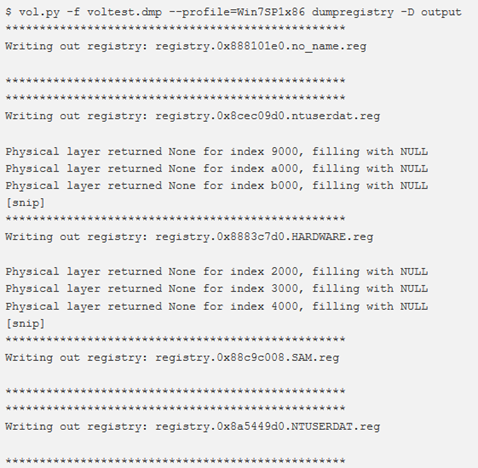478x468 pixels.
Task: Click registry.0x88c9c008.SAM.reg filename
Action: coord(247,358)
